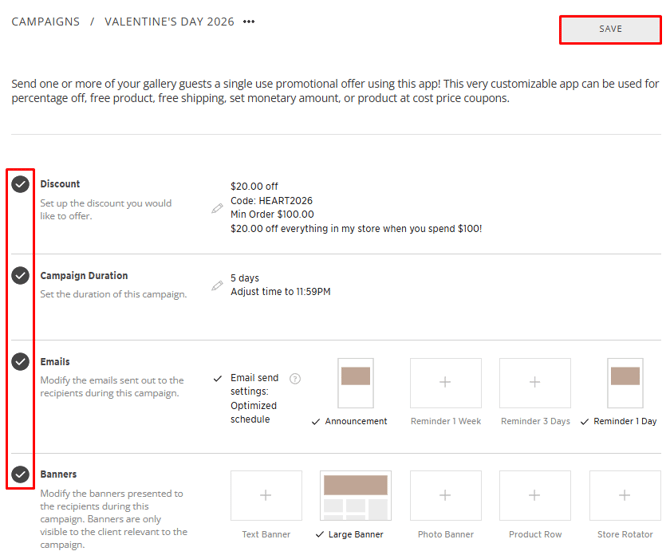Click the help icon next to Email send settings
Image resolution: width=670 pixels, height=555 pixels.
pos(295,379)
